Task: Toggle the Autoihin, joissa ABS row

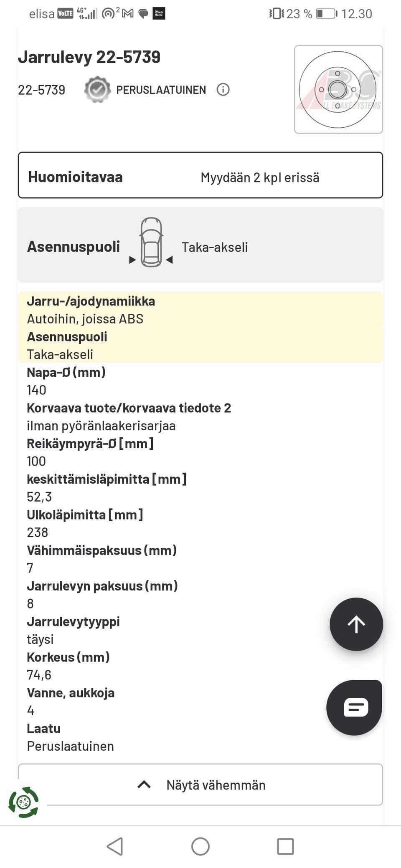Action: pos(85,318)
